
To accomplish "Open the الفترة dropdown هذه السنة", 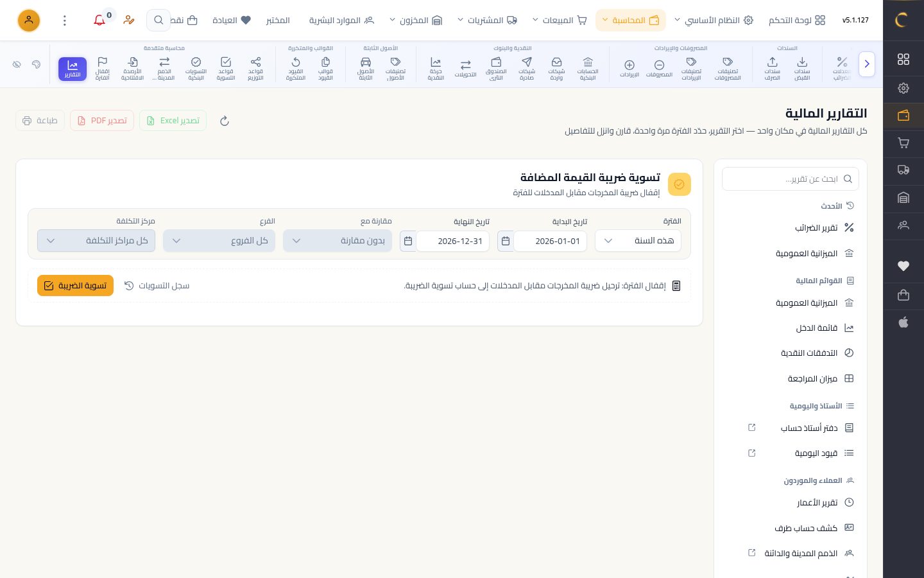I will 638,241.
